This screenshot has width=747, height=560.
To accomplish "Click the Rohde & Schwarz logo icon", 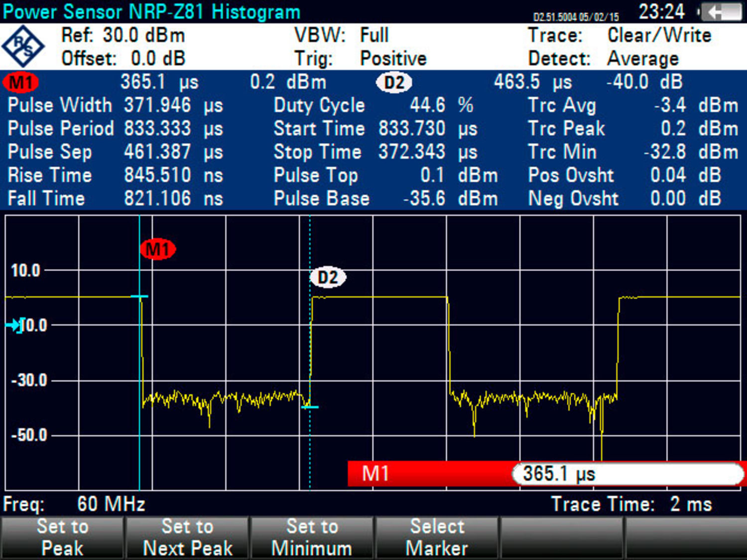I will pyautogui.click(x=24, y=46).
